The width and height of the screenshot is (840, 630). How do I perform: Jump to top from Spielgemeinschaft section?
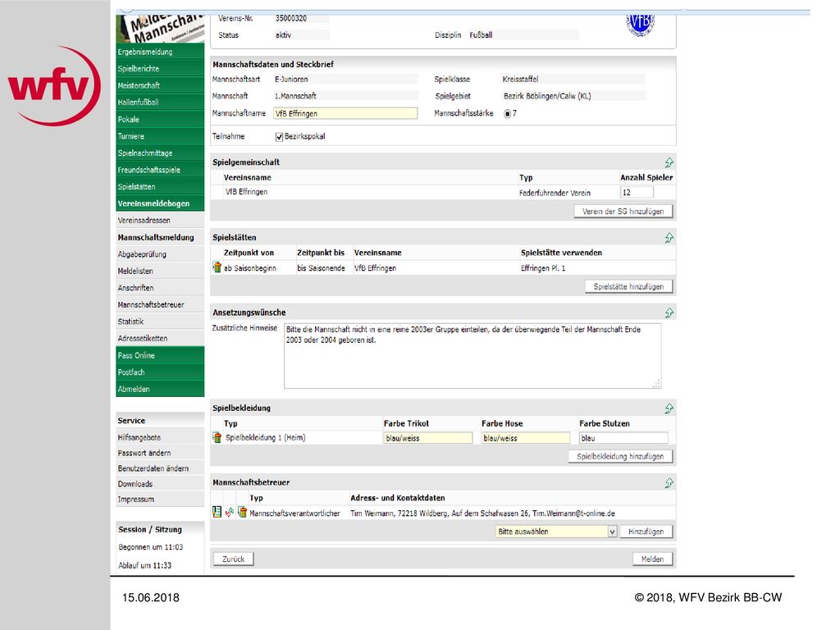click(669, 162)
